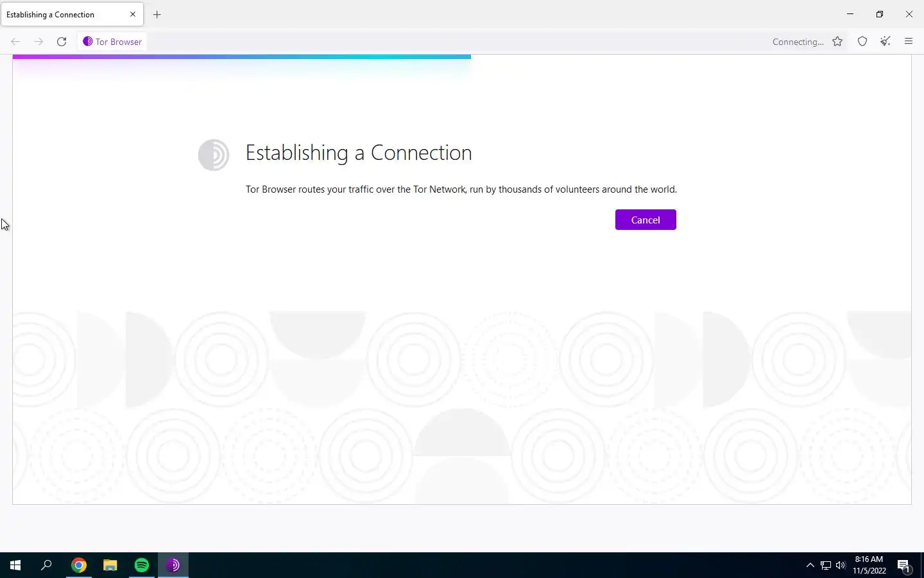This screenshot has width=924, height=578.
Task: Click the Connecting... status text
Action: click(x=798, y=42)
